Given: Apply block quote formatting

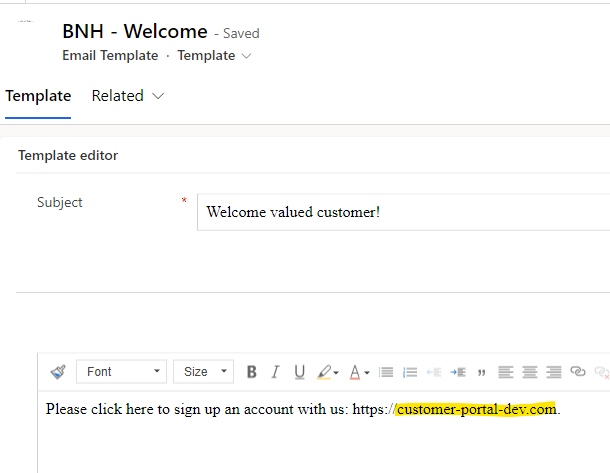Looking at the screenshot, I should (x=482, y=372).
